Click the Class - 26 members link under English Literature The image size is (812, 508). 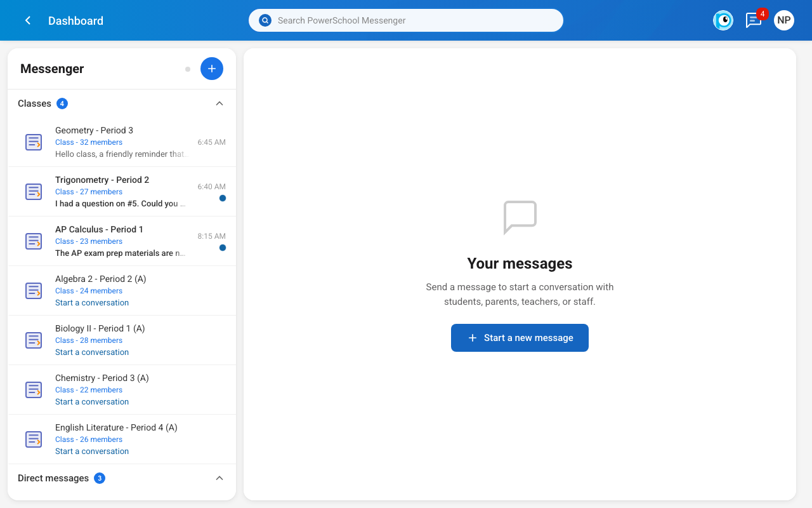tap(89, 439)
